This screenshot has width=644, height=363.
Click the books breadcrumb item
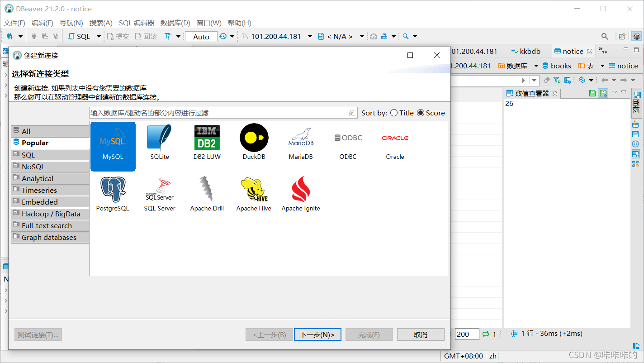(557, 66)
